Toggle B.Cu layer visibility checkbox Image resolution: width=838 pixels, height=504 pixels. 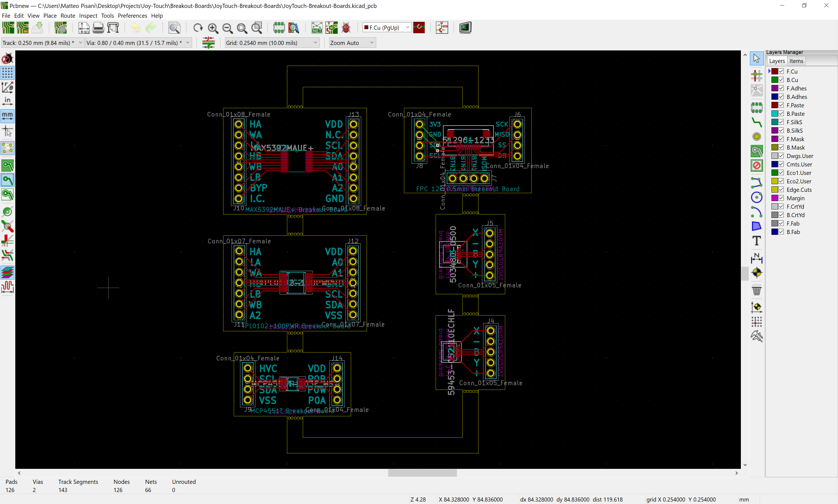pos(781,80)
